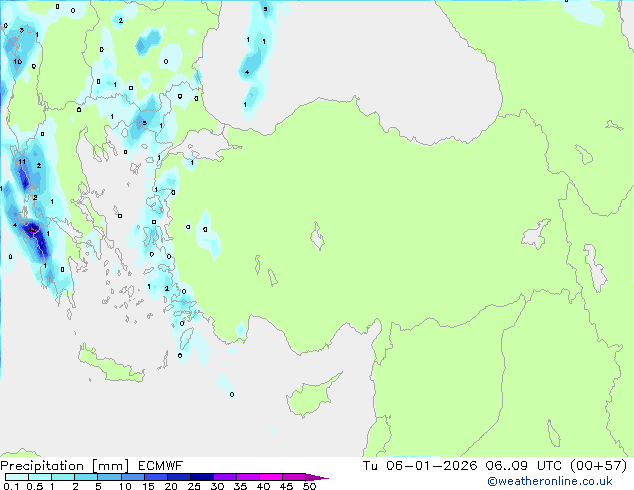Click the island of Crete on the map
The width and height of the screenshot is (634, 490).
tap(111, 366)
